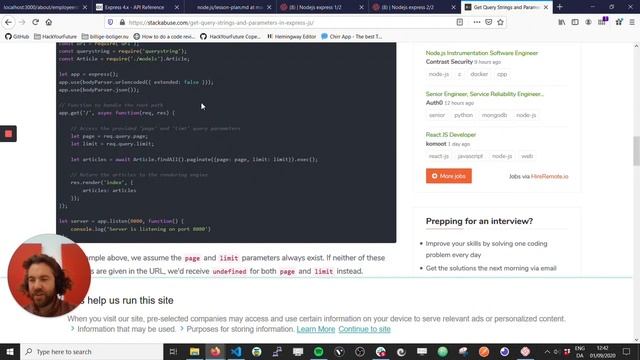Open Node.js Instrumentation Software Engineer job
The image size is (640, 360).
[x=482, y=53]
